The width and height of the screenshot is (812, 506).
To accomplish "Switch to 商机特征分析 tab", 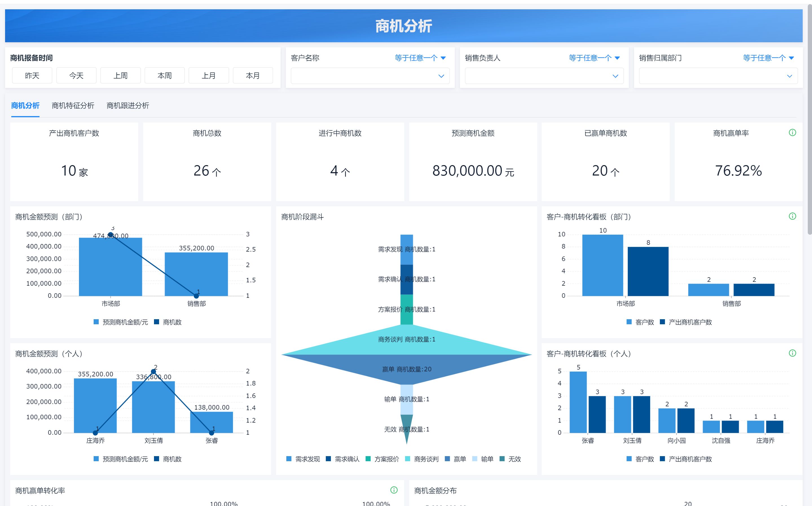I will click(x=73, y=106).
